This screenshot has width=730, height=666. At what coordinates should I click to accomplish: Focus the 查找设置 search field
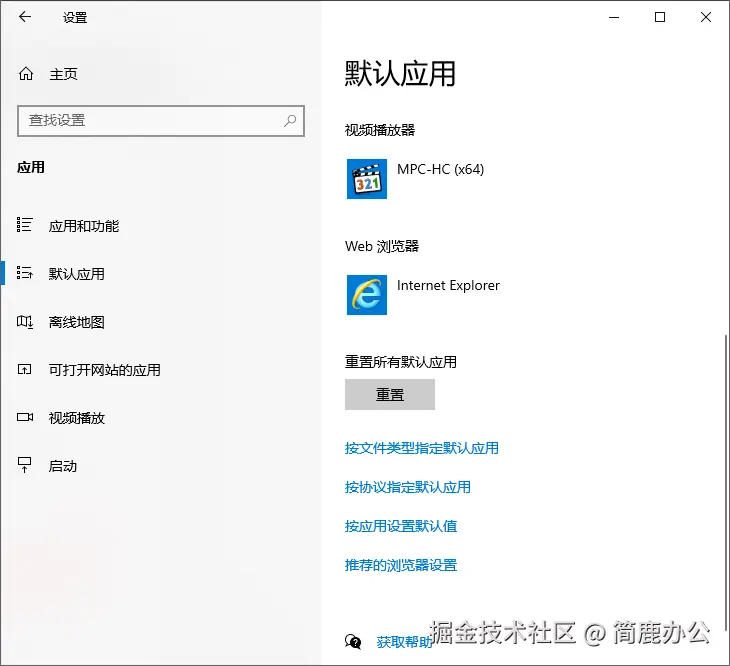[161, 121]
